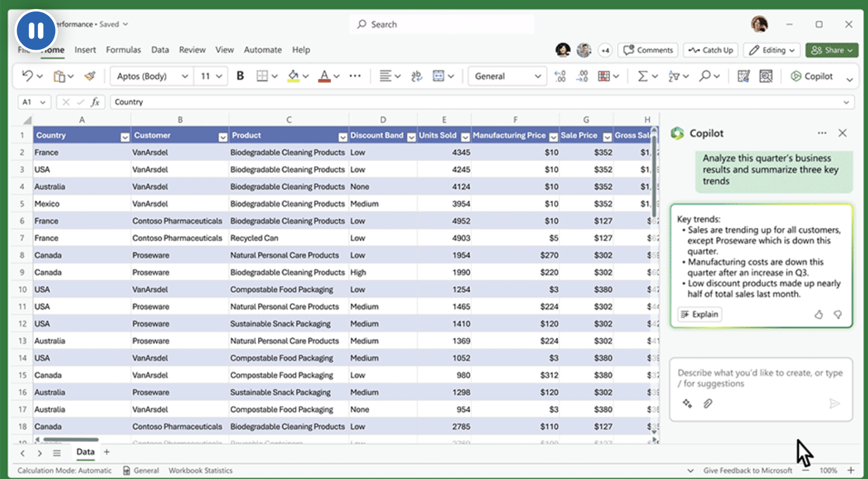Click the Wrap Text icon

416,76
